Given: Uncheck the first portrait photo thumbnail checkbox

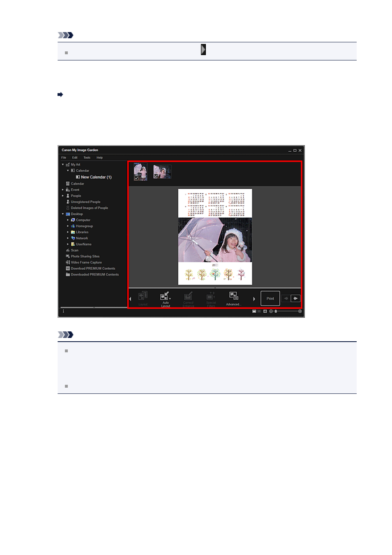Looking at the screenshot, I should [136, 178].
